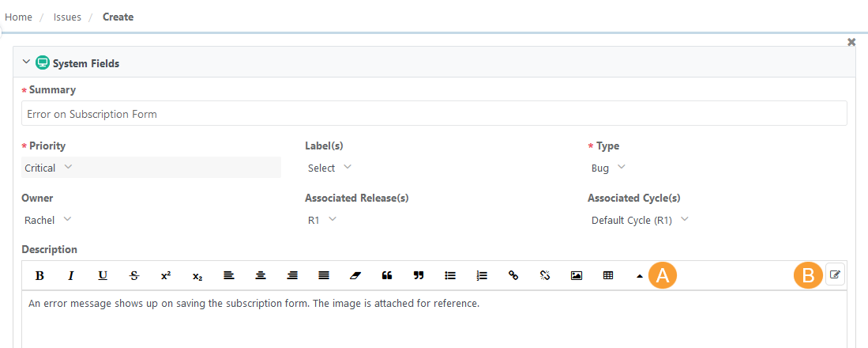Insert a hyperlink in description

pos(513,275)
